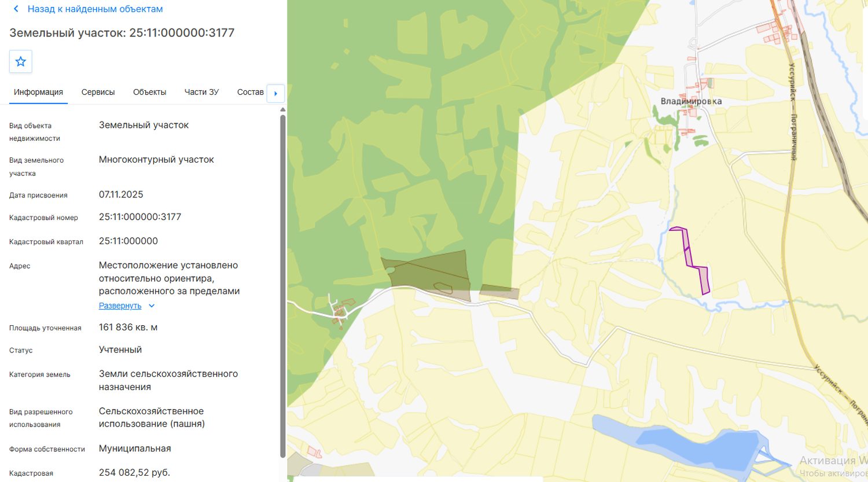Click the cadastral number value 25:11:000000:3177
The width and height of the screenshot is (868, 482).
[140, 217]
